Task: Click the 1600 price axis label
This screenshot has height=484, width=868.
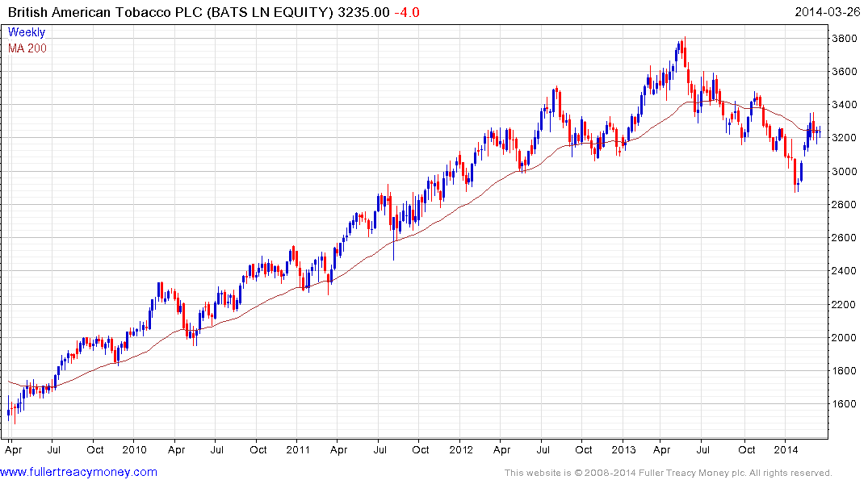Action: coord(845,404)
